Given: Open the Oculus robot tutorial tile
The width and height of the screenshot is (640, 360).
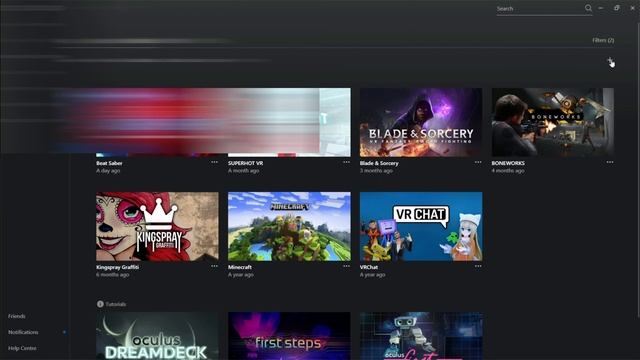Looking at the screenshot, I should (421, 336).
